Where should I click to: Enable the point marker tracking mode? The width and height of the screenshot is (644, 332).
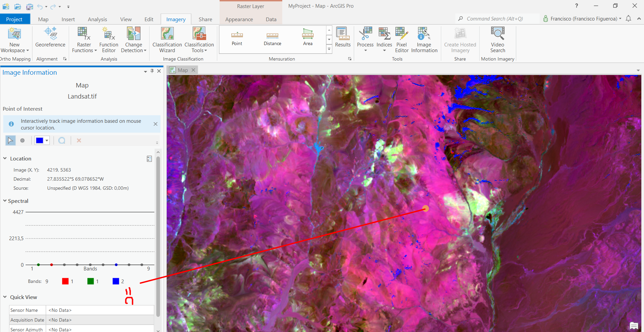[23, 140]
